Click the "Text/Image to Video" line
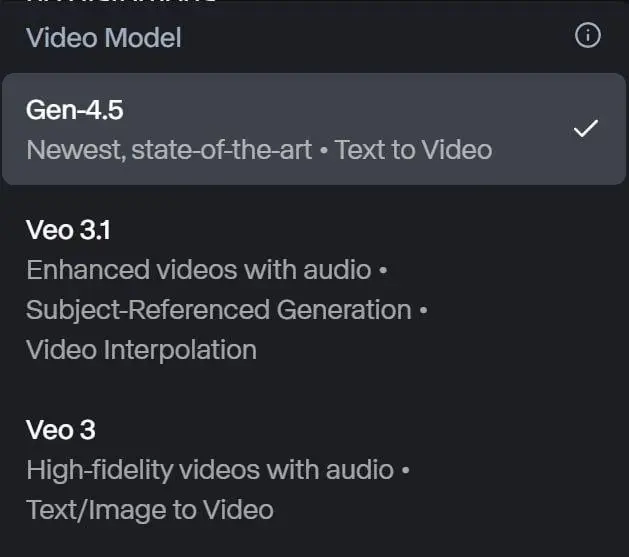The image size is (629, 557). [150, 509]
